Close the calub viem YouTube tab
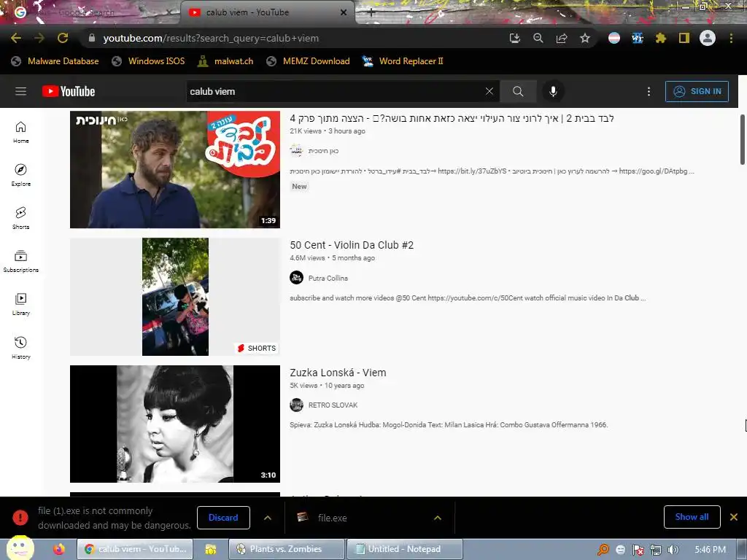Viewport: 747px width, 560px height. pos(344,12)
